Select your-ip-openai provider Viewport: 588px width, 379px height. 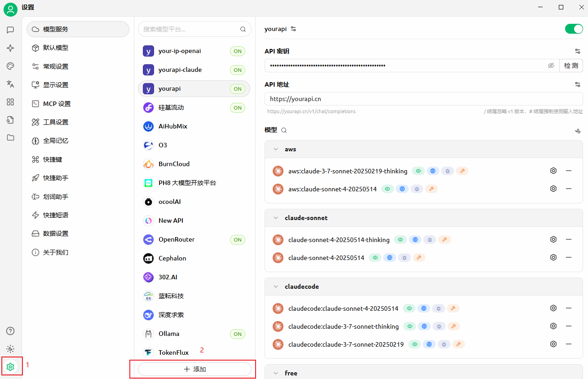(194, 51)
